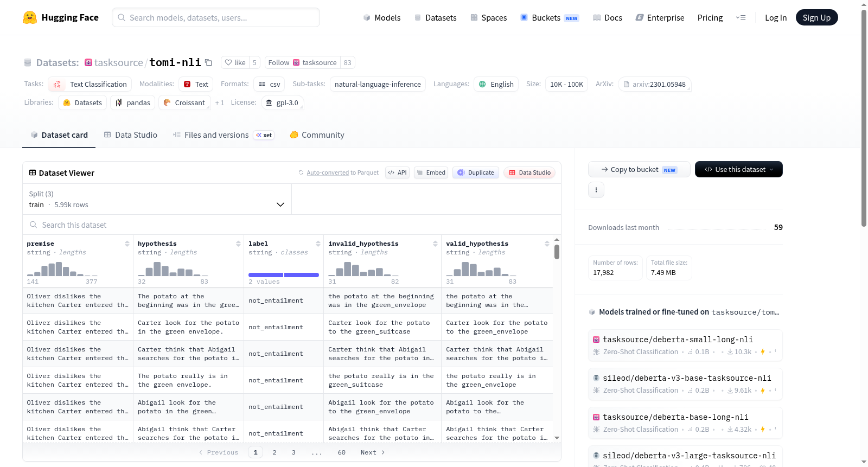Screen dimensions: 868x467
Task: Open Docs in top navigation
Action: tap(608, 17)
